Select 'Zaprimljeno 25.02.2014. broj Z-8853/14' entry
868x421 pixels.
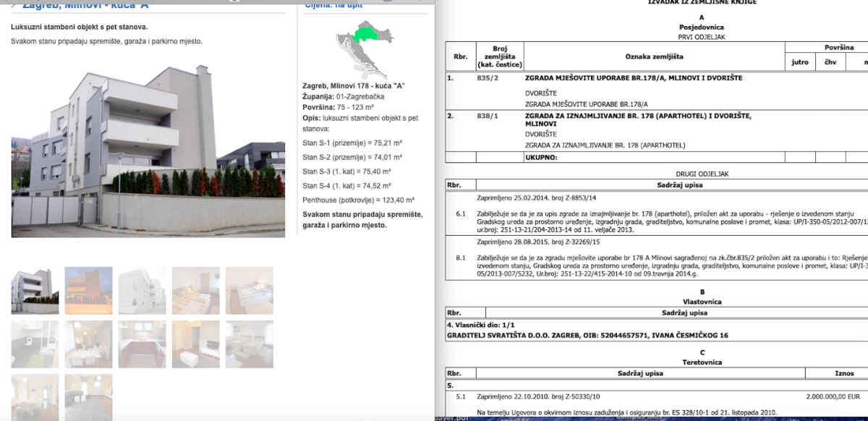coord(537,197)
